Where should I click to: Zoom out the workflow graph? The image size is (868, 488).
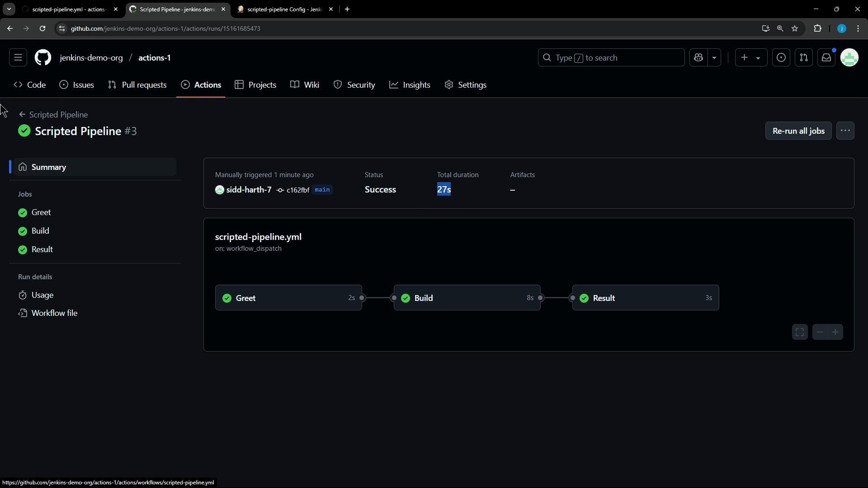820,332
